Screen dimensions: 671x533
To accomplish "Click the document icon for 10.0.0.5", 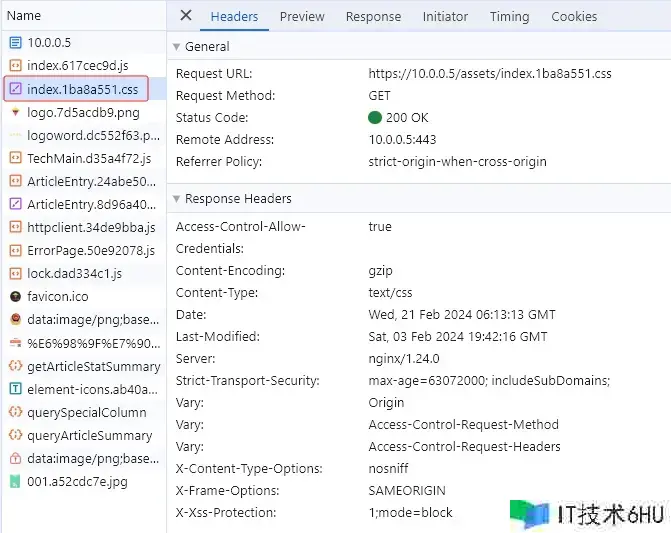I will pyautogui.click(x=15, y=43).
